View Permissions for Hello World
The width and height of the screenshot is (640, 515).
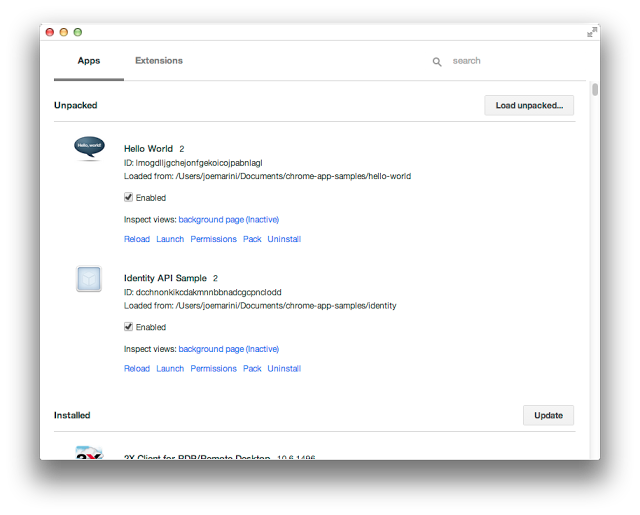tap(213, 239)
